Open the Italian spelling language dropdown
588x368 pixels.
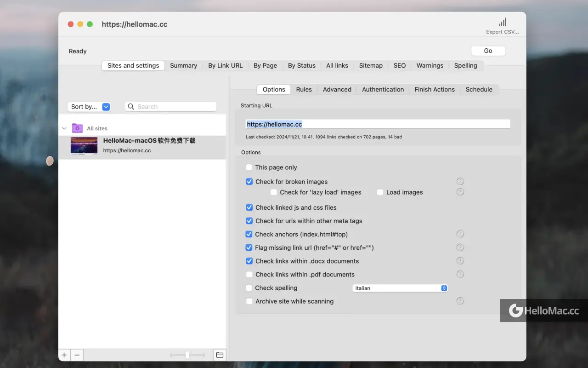pyautogui.click(x=400, y=288)
